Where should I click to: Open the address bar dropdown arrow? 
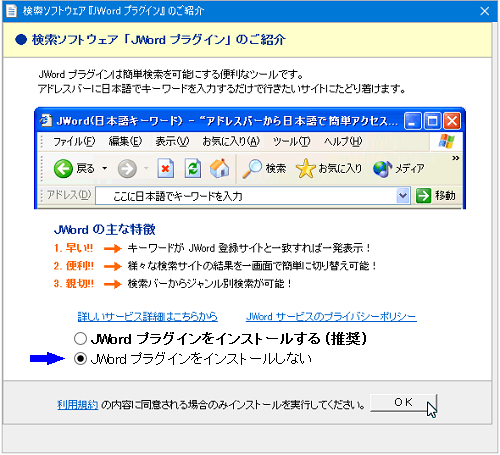click(403, 195)
